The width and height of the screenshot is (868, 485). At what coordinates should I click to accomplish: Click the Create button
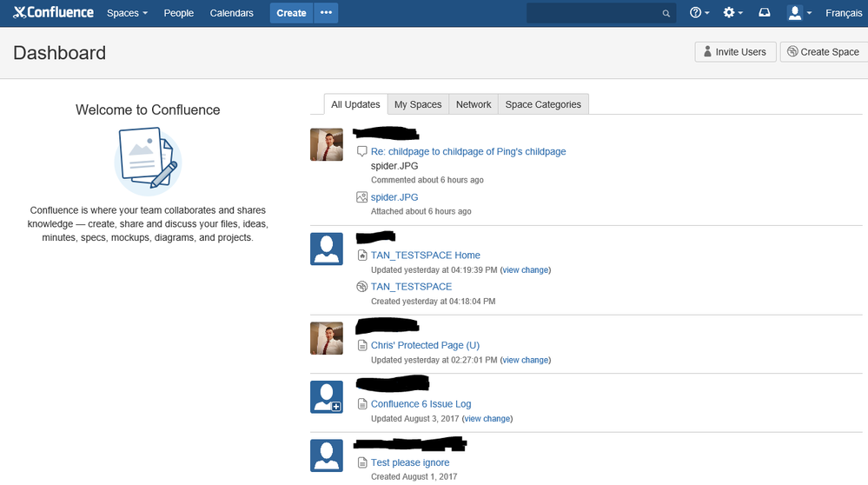click(x=291, y=13)
